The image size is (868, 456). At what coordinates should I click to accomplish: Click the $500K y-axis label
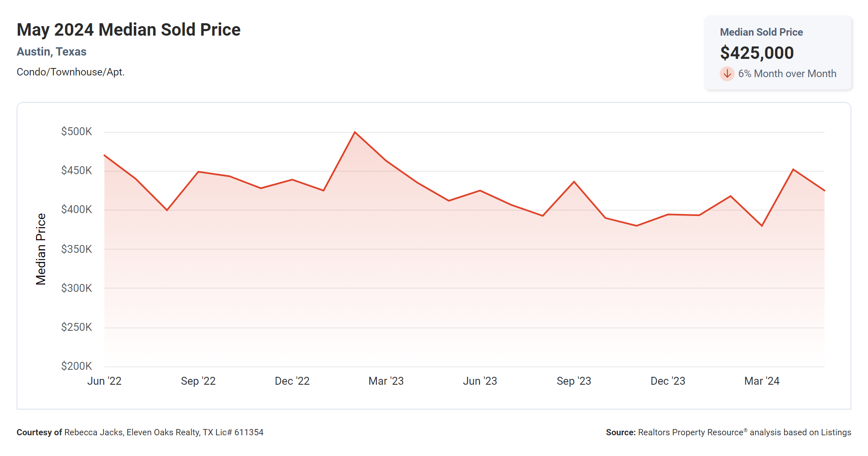[77, 132]
